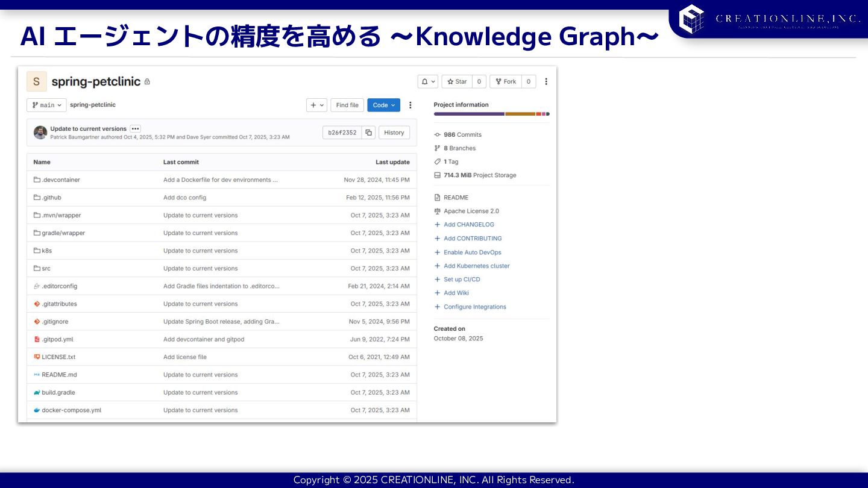Open 'Add devcontainer and gitpod' commit
The height and width of the screenshot is (488, 868).
tap(204, 339)
